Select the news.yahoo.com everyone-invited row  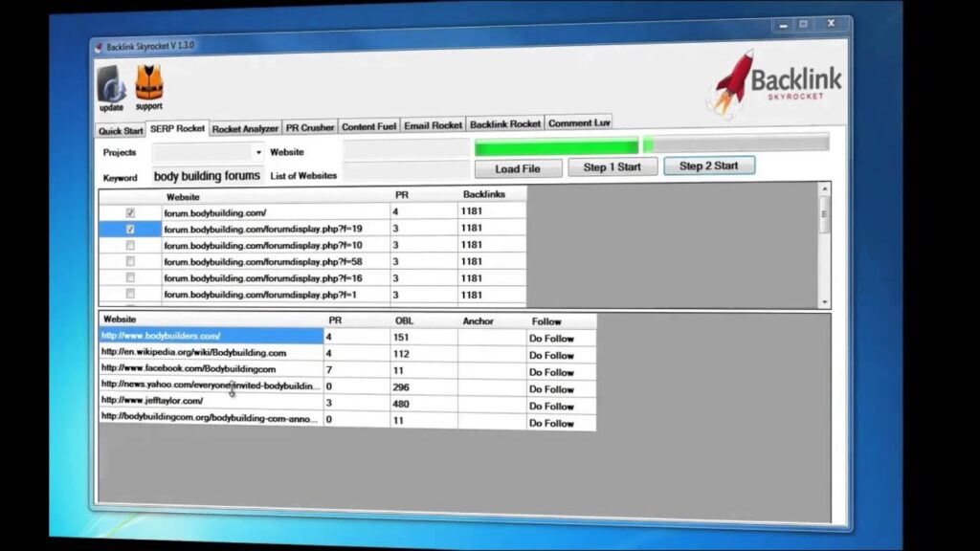[347, 386]
